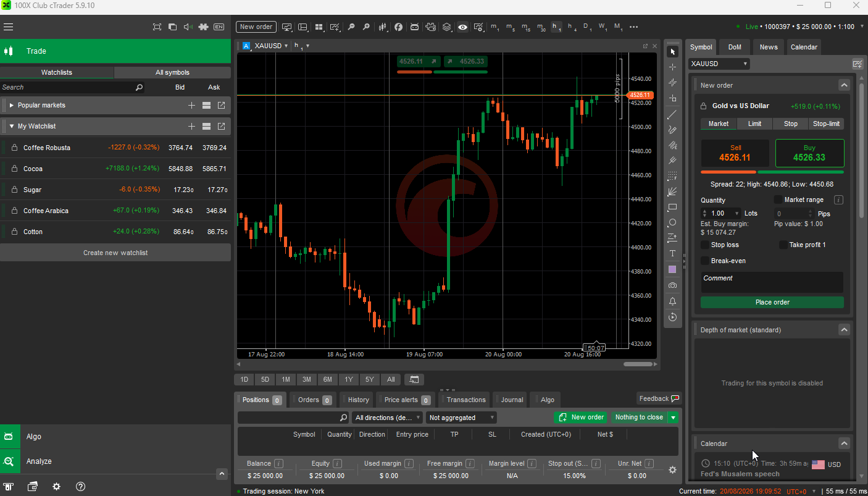Choose the rectangle shape drawing tool
The height and width of the screenshot is (496, 868).
pyautogui.click(x=673, y=207)
